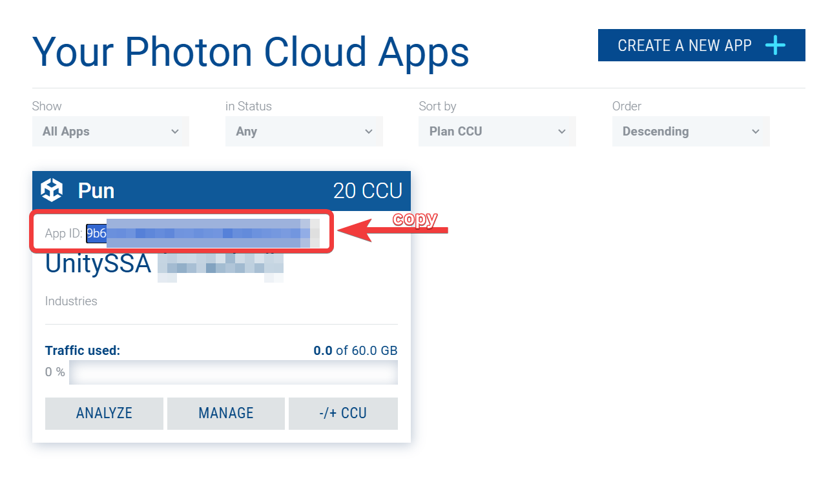Click the Pun title in card header
Image resolution: width=830 pixels, height=504 pixels.
[96, 190]
